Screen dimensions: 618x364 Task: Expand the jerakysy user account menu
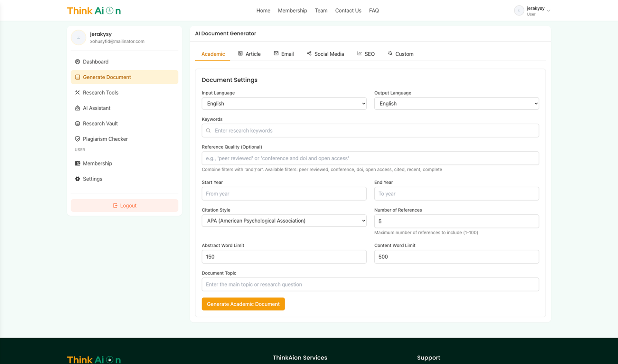[533, 10]
